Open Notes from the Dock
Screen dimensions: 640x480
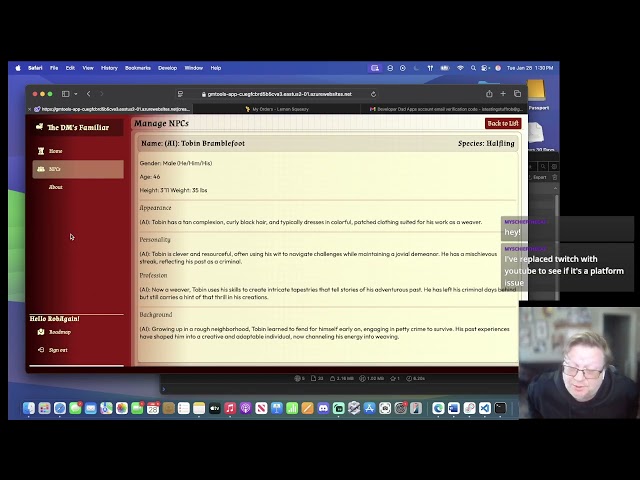pos(199,408)
